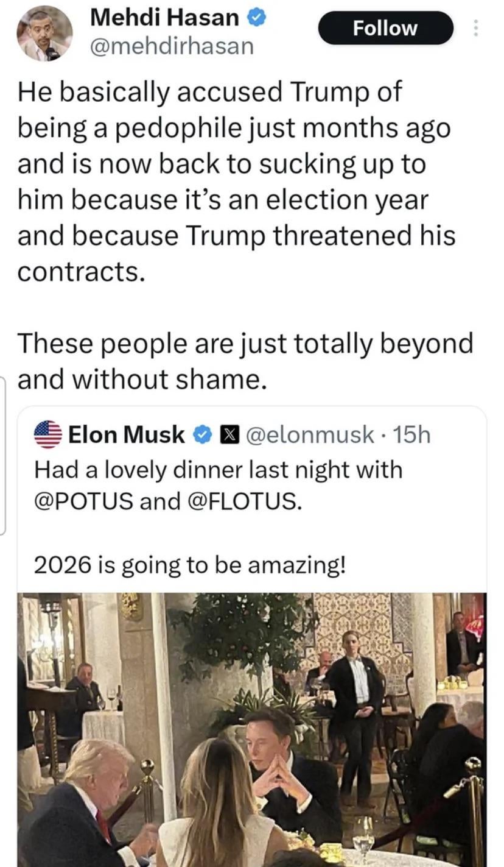
Task: Click the "Had a lovely dinner" text line
Action: pos(218,470)
